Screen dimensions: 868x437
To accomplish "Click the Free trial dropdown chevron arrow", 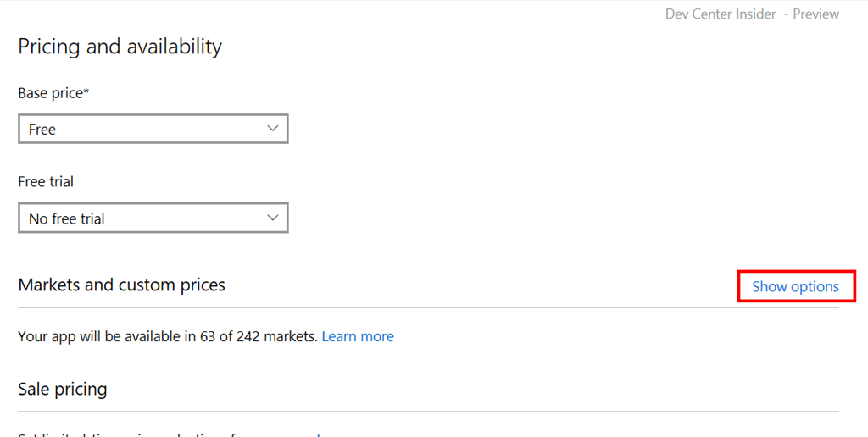I will [x=272, y=218].
